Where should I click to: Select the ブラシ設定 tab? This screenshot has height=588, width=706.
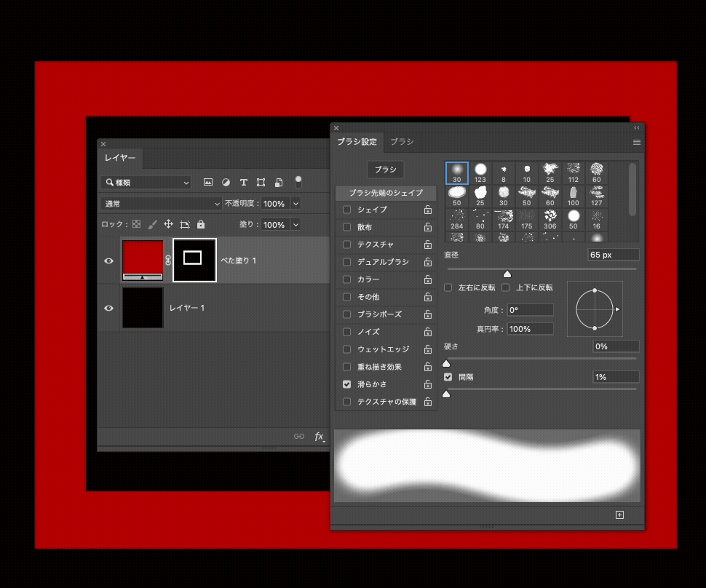pos(357,141)
